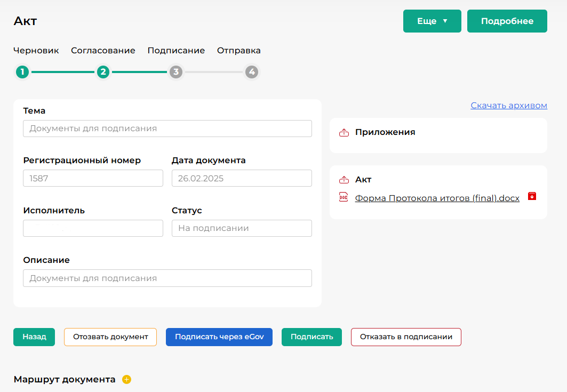
Task: Click the Тема input field
Action: pyautogui.click(x=167, y=129)
